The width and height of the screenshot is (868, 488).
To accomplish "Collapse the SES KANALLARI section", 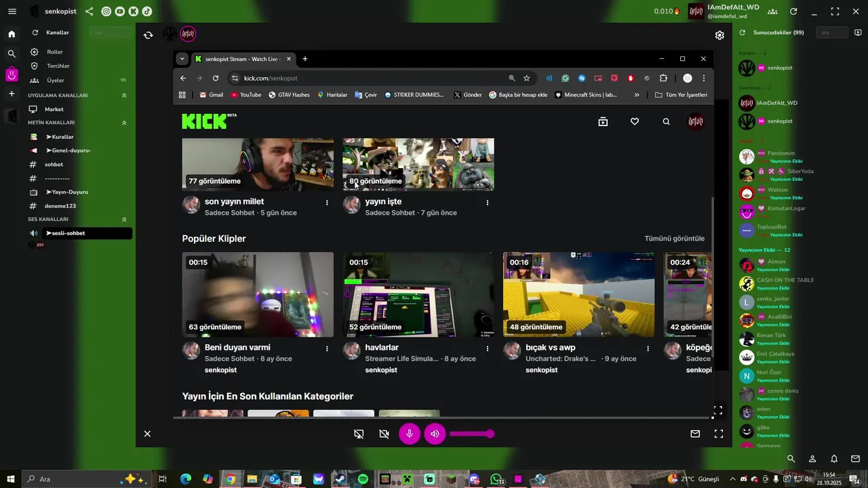I will pos(124,220).
